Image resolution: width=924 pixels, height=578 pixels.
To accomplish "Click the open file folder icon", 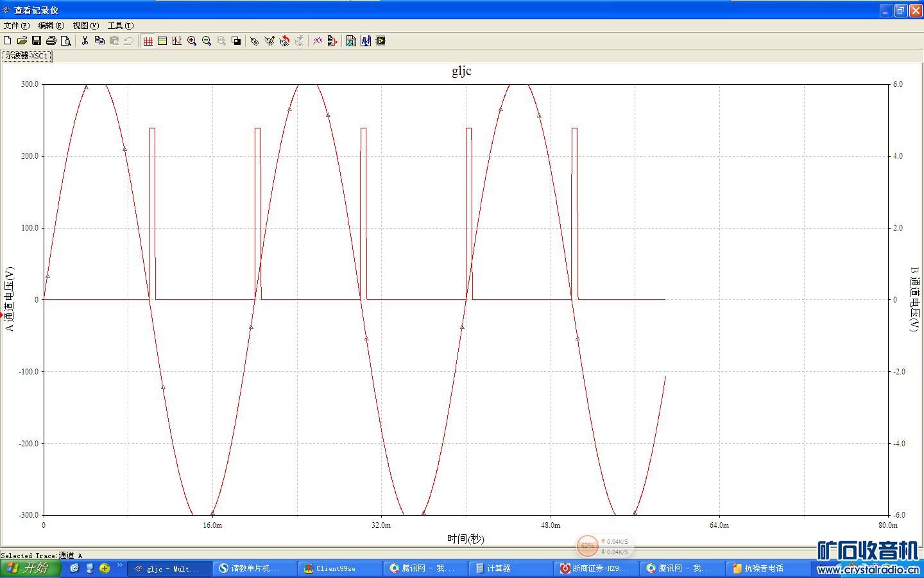I will click(x=22, y=40).
